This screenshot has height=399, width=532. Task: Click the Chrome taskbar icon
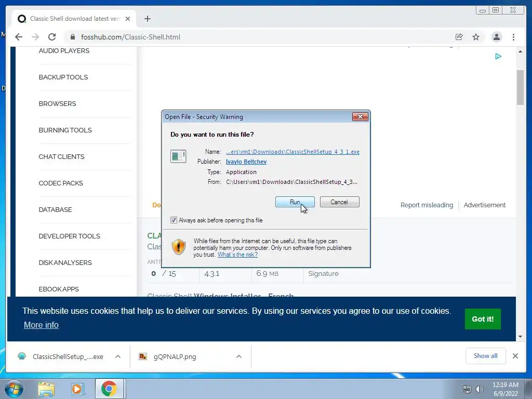(109, 389)
